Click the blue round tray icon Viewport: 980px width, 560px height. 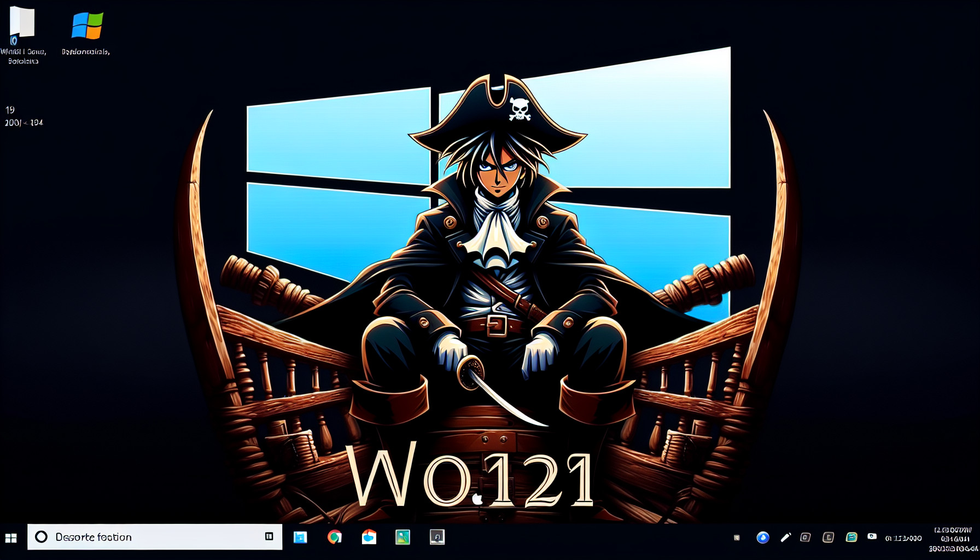coord(763,538)
